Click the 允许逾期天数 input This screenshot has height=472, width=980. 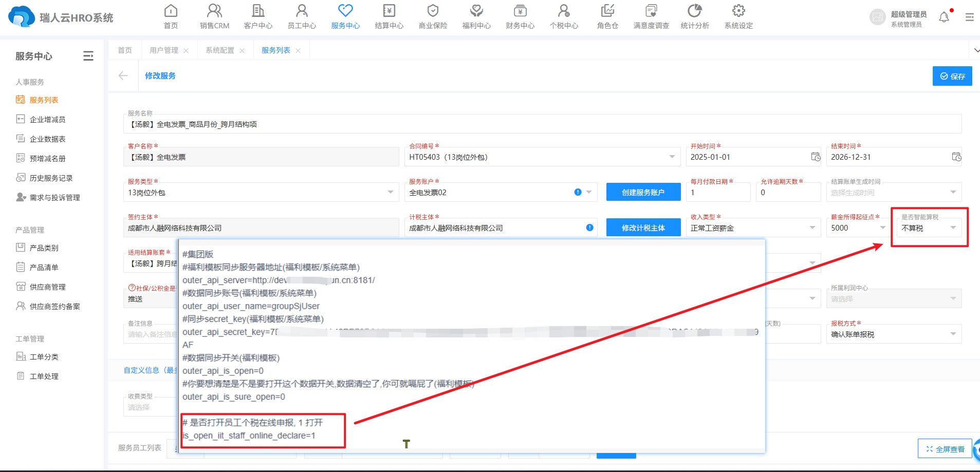click(x=788, y=192)
